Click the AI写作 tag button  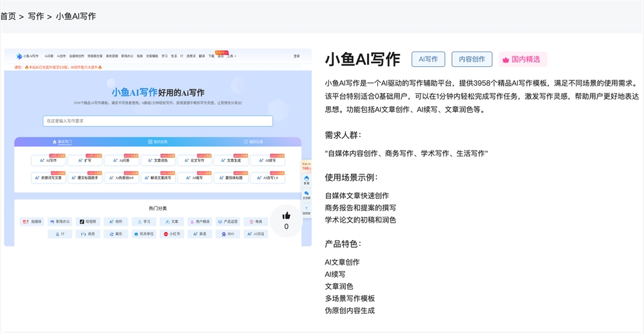[428, 59]
